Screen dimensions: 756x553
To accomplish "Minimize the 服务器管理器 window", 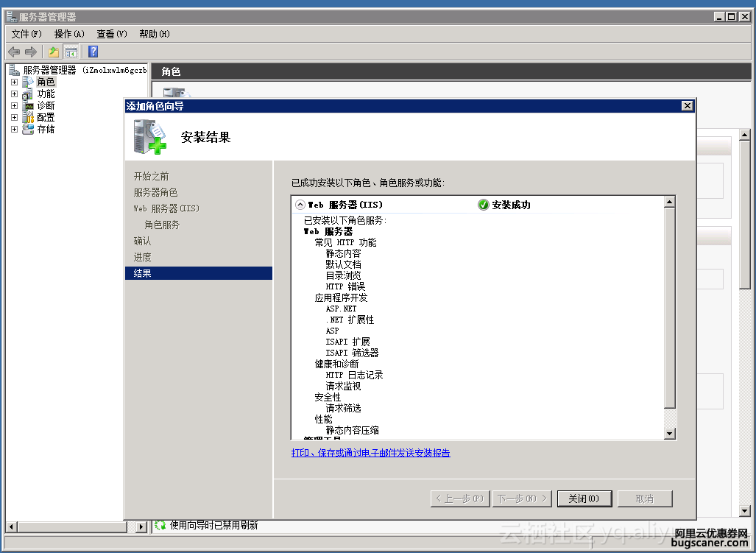I will pos(719,16).
